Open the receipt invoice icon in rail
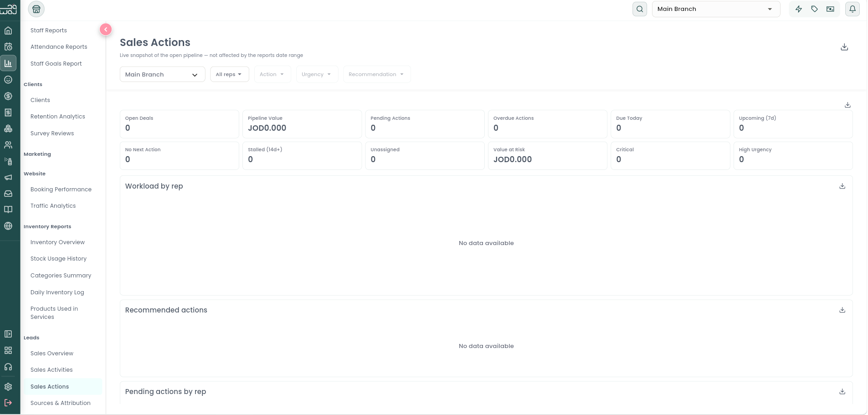 8,113
